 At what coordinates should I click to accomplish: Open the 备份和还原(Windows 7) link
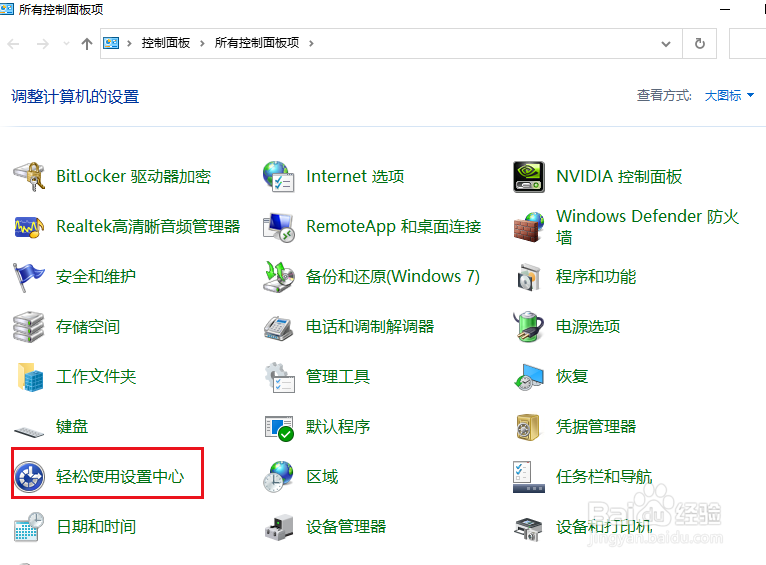tap(393, 277)
